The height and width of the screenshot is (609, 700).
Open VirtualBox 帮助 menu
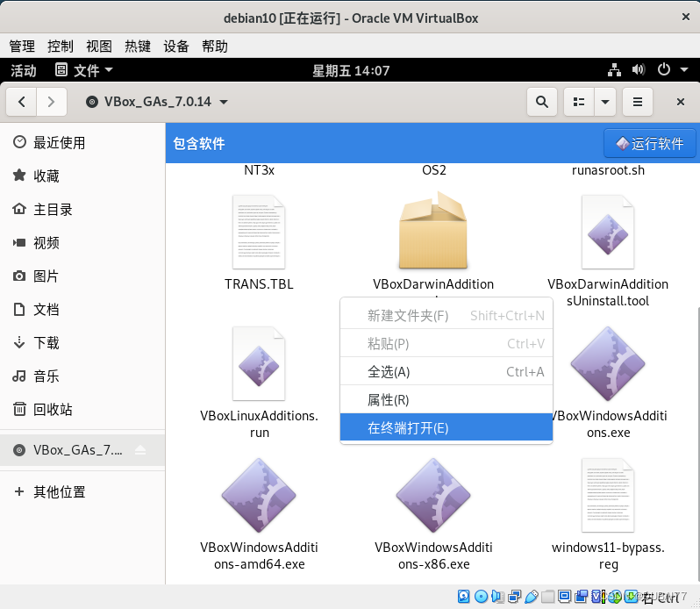215,46
